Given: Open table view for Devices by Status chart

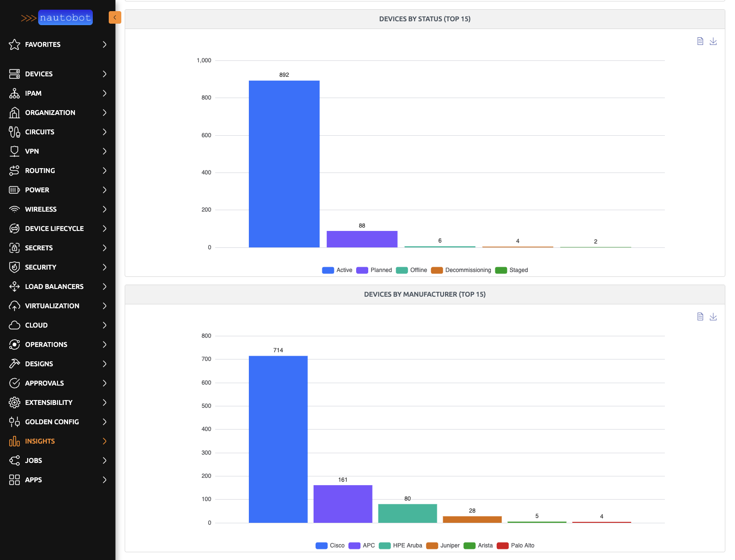Looking at the screenshot, I should pyautogui.click(x=700, y=41).
